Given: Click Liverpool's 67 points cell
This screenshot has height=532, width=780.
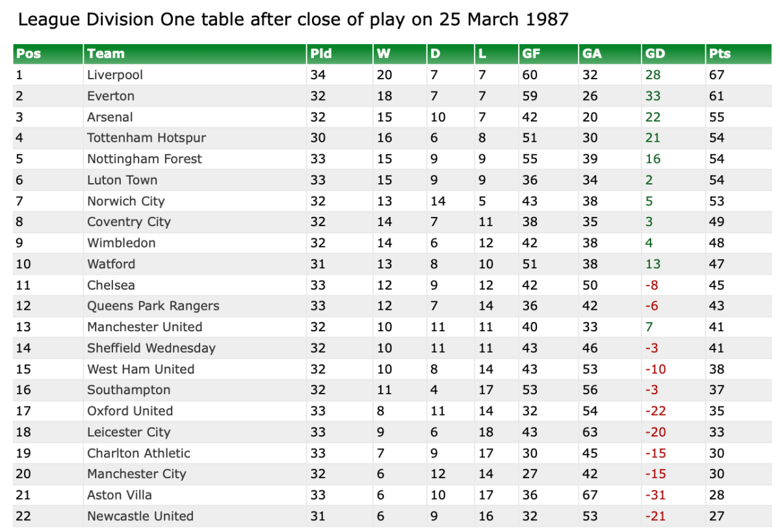Looking at the screenshot, I should (717, 75).
